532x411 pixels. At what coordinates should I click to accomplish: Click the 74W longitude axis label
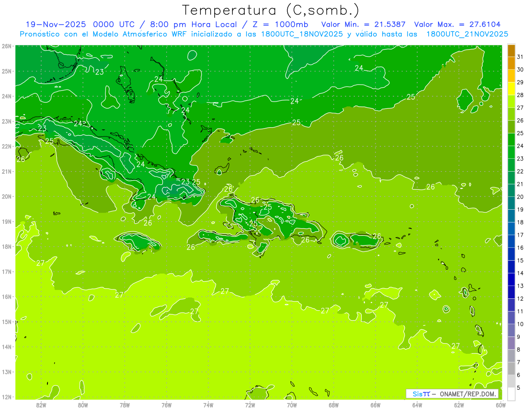point(208,405)
